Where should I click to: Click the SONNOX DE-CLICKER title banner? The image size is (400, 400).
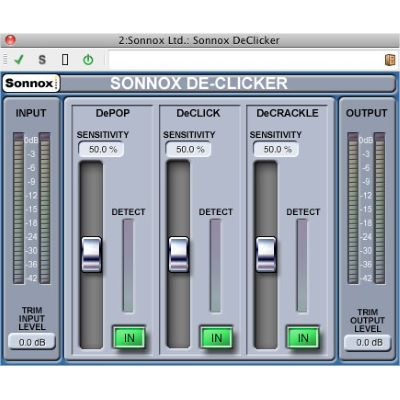coord(199,83)
